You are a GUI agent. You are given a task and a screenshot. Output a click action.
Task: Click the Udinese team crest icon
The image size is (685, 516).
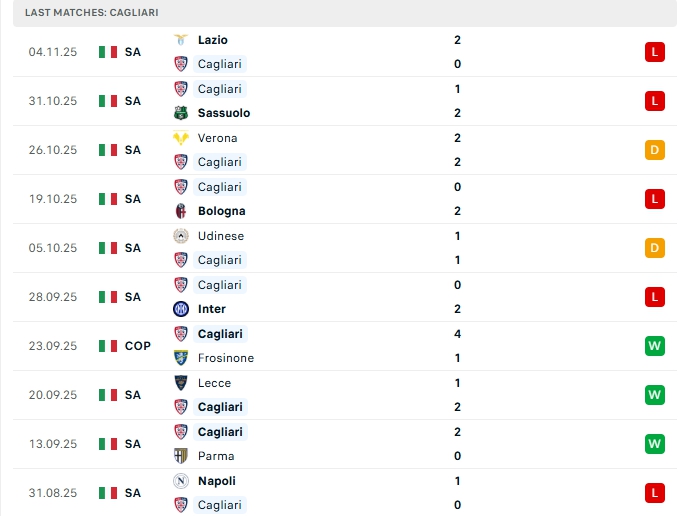[181, 236]
